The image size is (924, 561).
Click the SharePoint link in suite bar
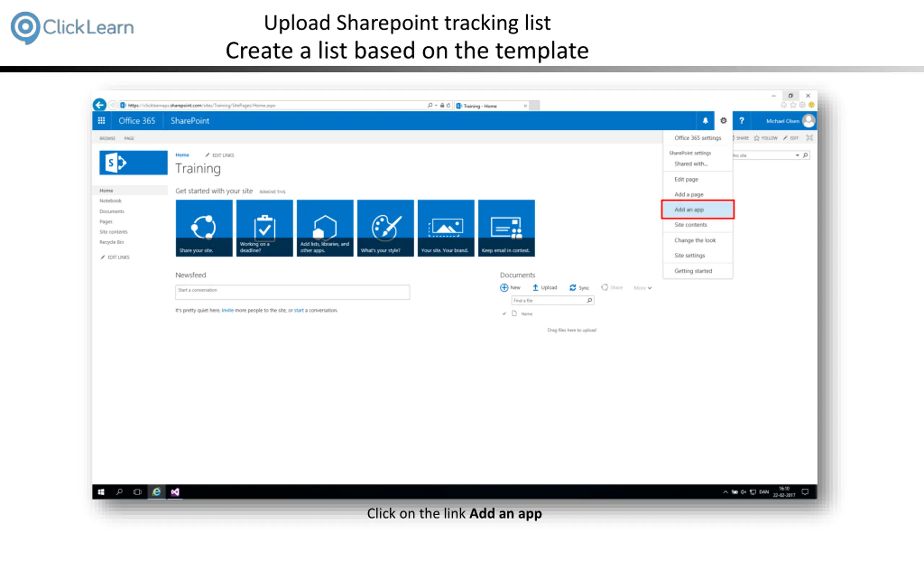tap(190, 121)
